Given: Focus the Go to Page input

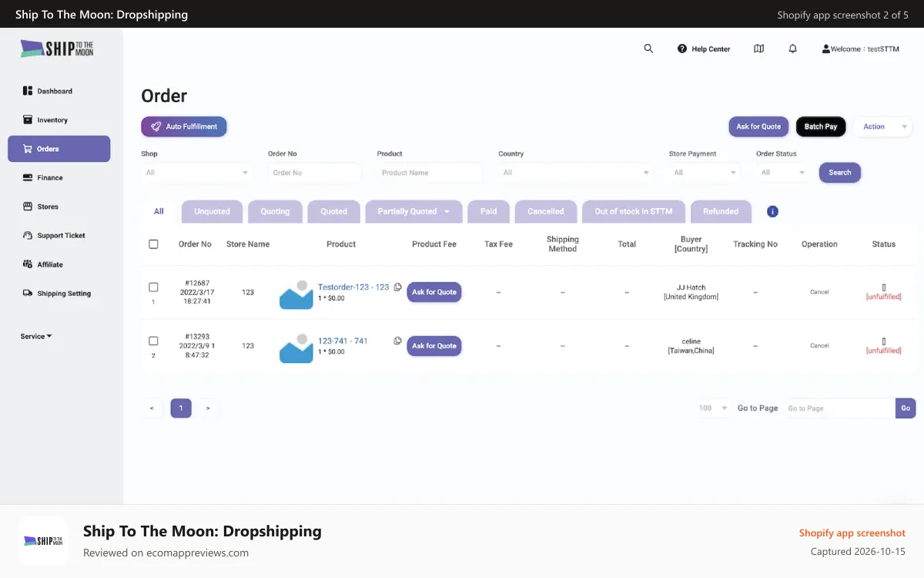Looking at the screenshot, I should (x=839, y=408).
